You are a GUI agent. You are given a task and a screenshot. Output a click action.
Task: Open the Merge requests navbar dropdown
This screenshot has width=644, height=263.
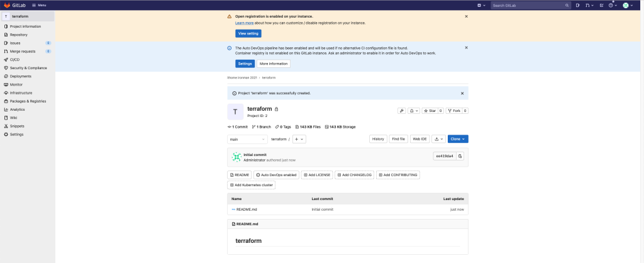(589, 5)
